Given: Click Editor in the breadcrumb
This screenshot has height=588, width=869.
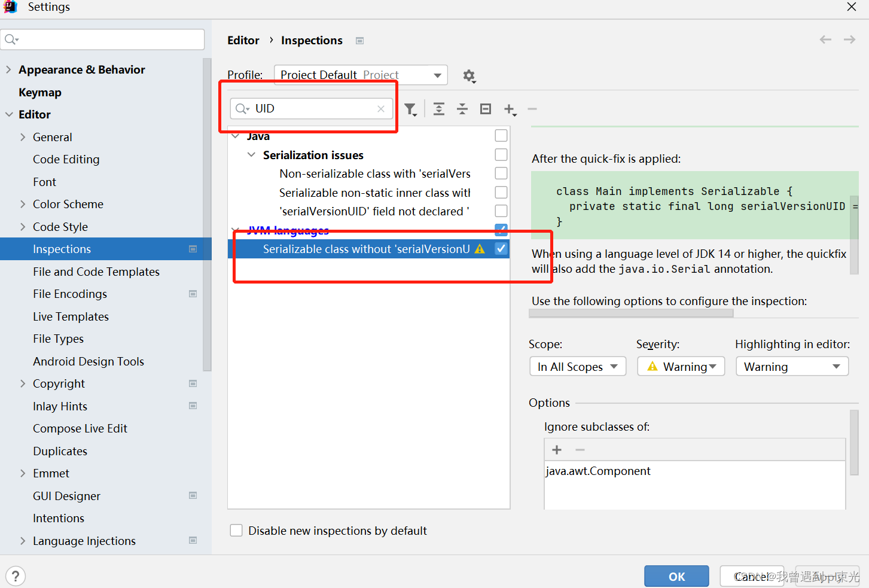Looking at the screenshot, I should point(243,40).
